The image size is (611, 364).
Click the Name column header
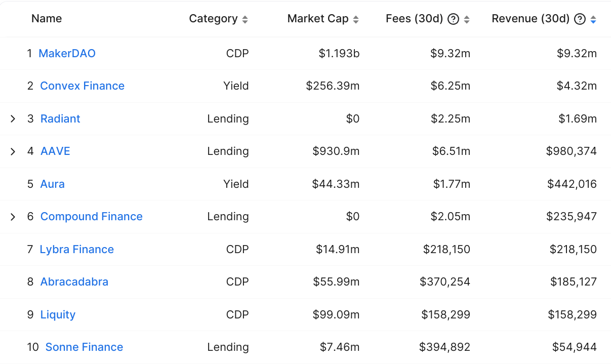coord(47,19)
